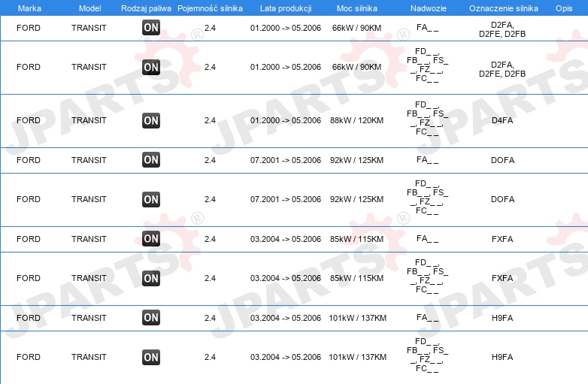
Task: Click the ON icon in the FXFA row with FA__ body
Action: click(x=151, y=239)
